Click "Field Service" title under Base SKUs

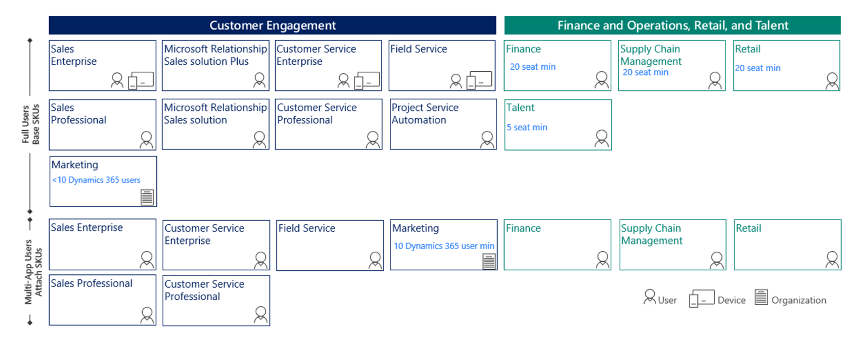click(418, 49)
